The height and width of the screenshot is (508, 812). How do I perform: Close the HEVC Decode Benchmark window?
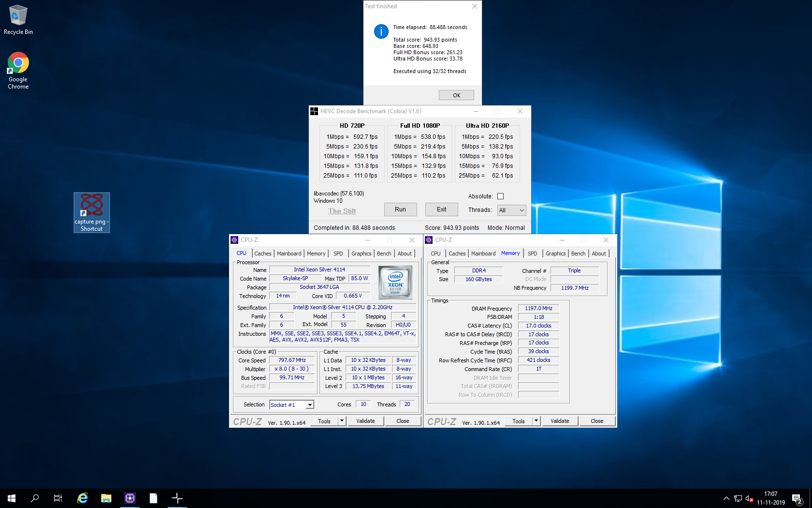pyautogui.click(x=520, y=111)
